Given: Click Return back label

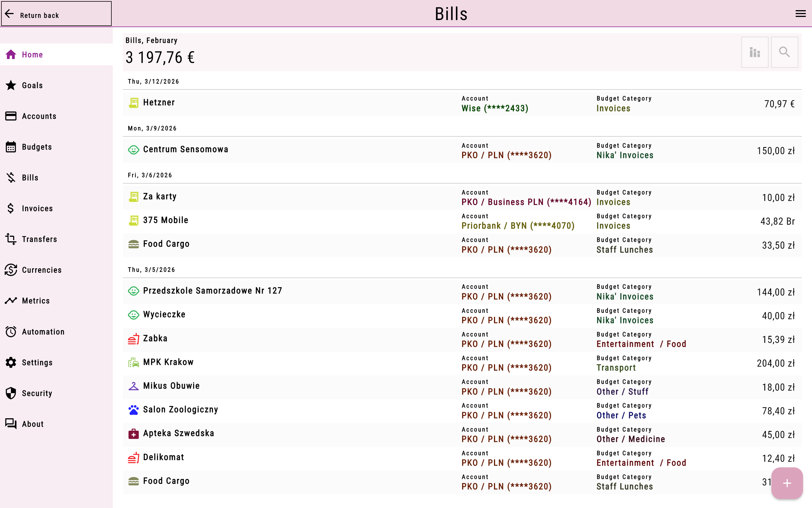Looking at the screenshot, I should (x=39, y=16).
